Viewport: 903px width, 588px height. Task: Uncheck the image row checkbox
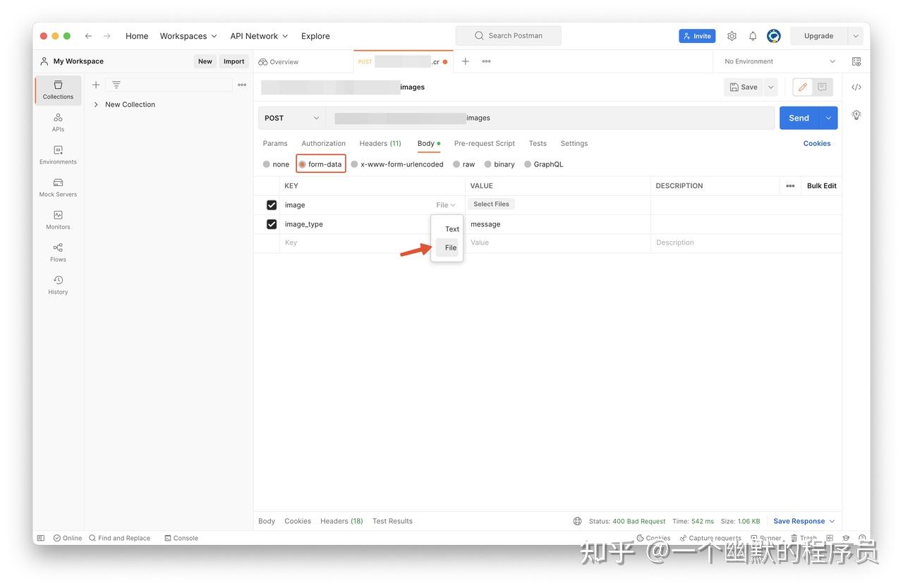coord(272,205)
